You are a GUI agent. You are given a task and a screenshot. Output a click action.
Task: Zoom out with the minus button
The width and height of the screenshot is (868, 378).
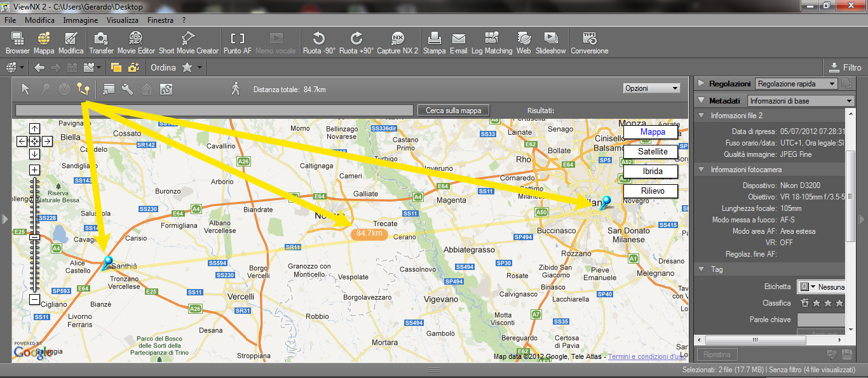34,299
